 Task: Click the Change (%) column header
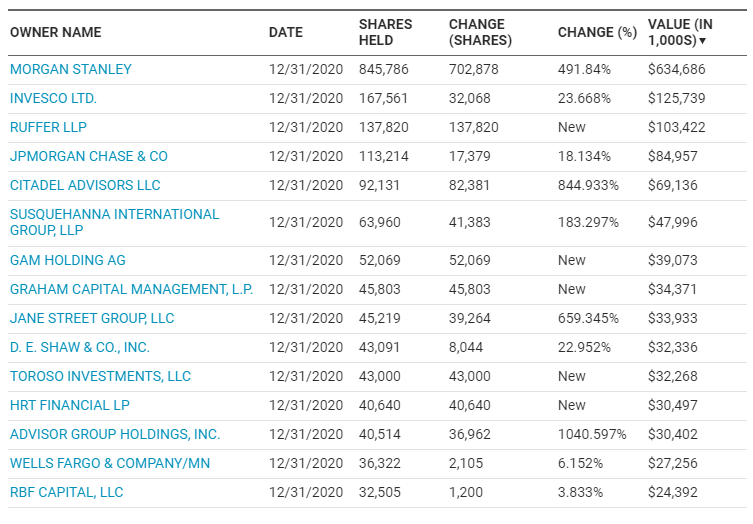tap(597, 32)
